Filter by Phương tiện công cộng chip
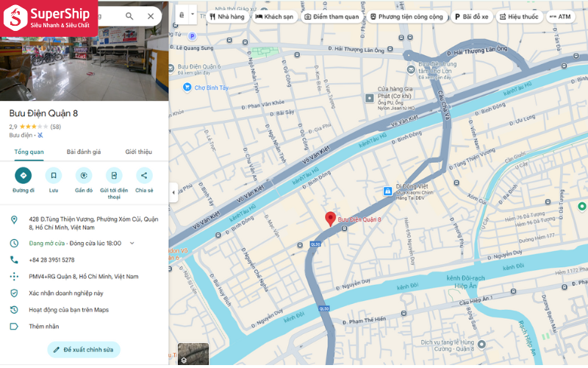The image size is (588, 368). [x=406, y=16]
